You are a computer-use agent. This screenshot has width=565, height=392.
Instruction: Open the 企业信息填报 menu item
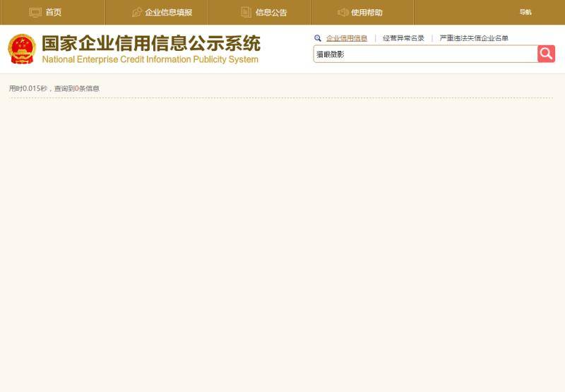[169, 12]
